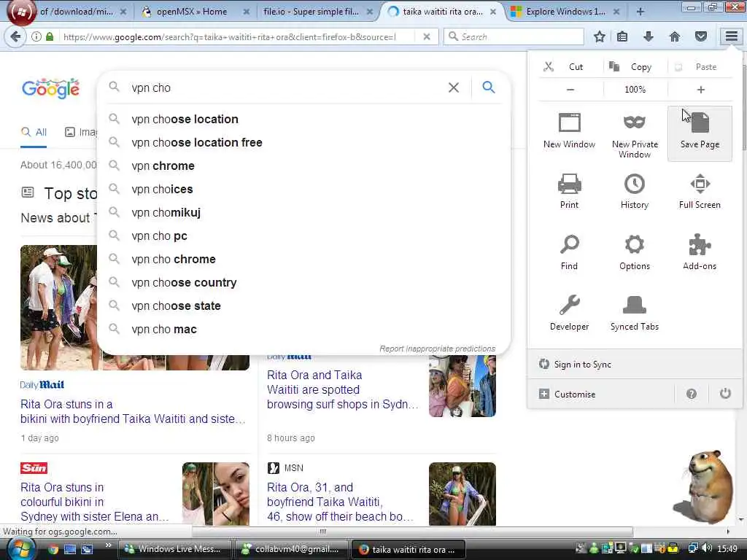Open Windows Live Messenger taskbar button
747x560 pixels.
coord(174,549)
